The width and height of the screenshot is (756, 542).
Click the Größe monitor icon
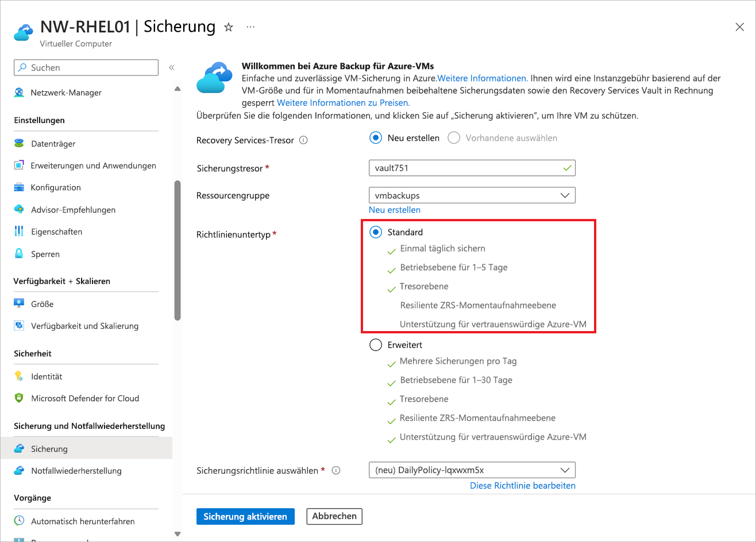pos(19,304)
